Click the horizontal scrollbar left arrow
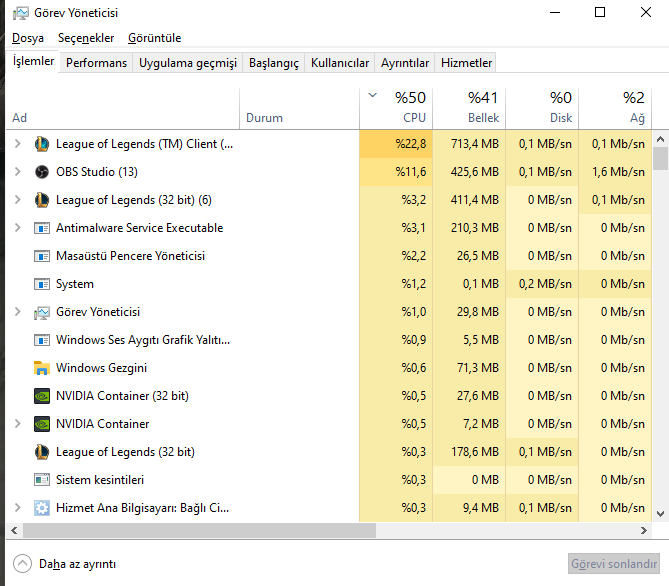Screen dimensions: 669x586 pyautogui.click(x=14, y=531)
